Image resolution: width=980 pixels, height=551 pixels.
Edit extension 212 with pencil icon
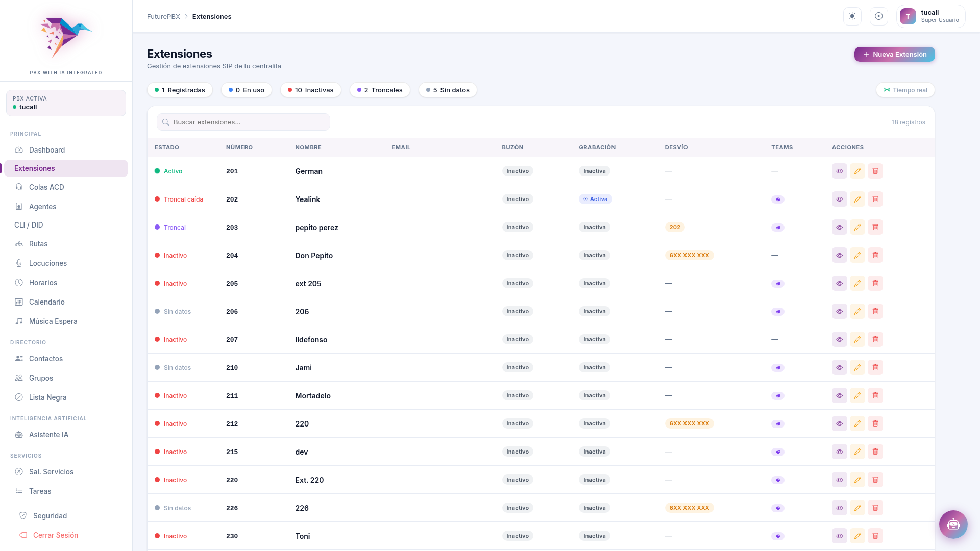coord(857,423)
